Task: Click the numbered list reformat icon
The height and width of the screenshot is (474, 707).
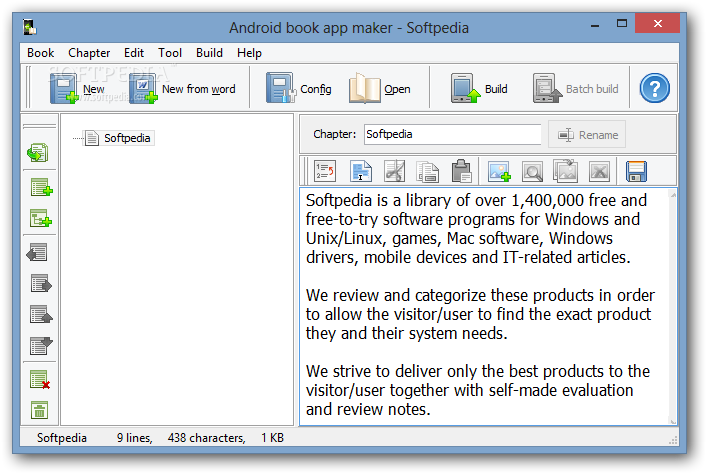Action: tap(325, 171)
